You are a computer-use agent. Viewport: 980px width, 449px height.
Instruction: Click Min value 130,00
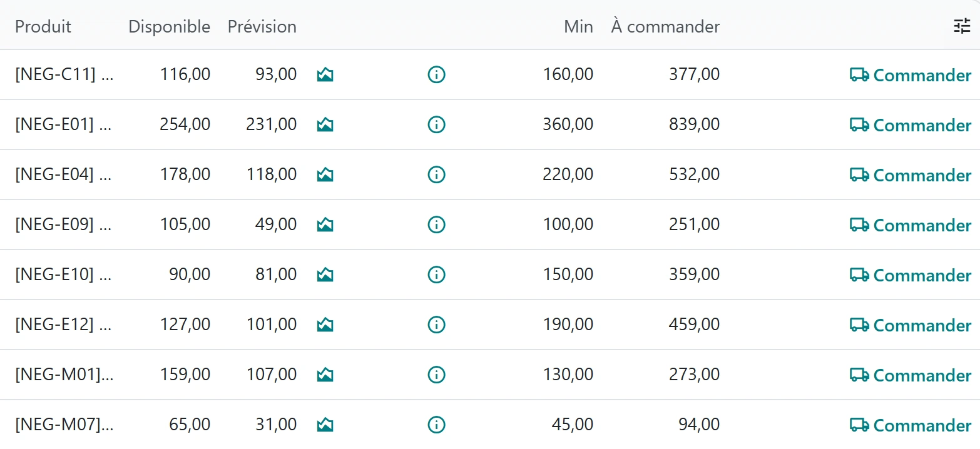pyautogui.click(x=568, y=375)
